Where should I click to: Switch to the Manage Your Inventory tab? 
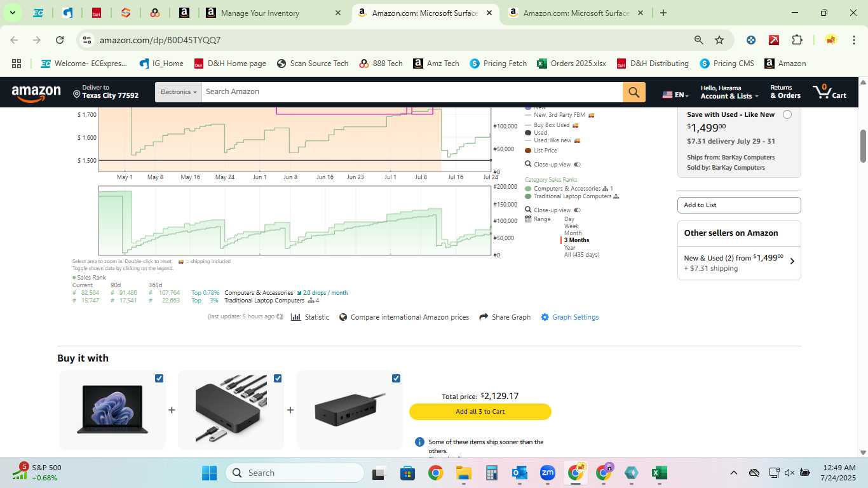(274, 13)
